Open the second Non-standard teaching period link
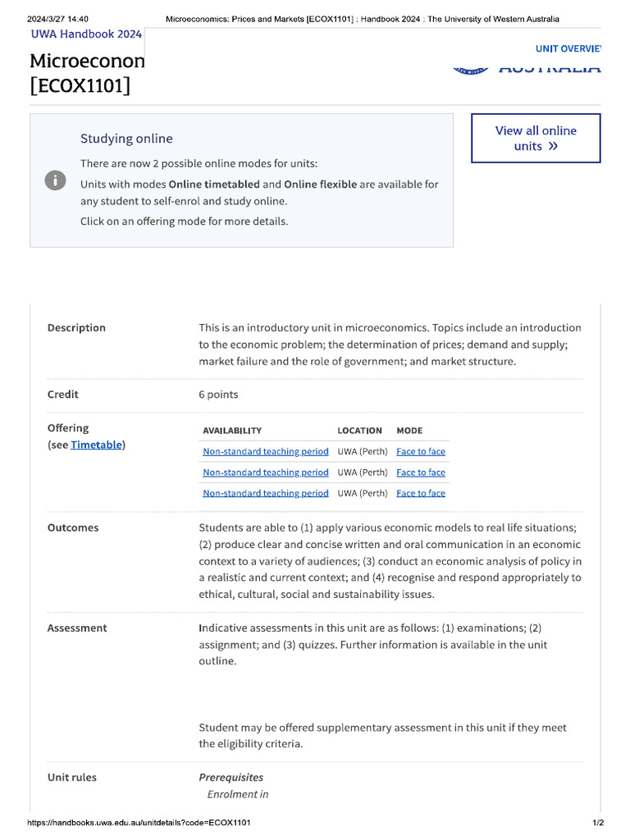The image size is (630, 840). pyautogui.click(x=266, y=472)
